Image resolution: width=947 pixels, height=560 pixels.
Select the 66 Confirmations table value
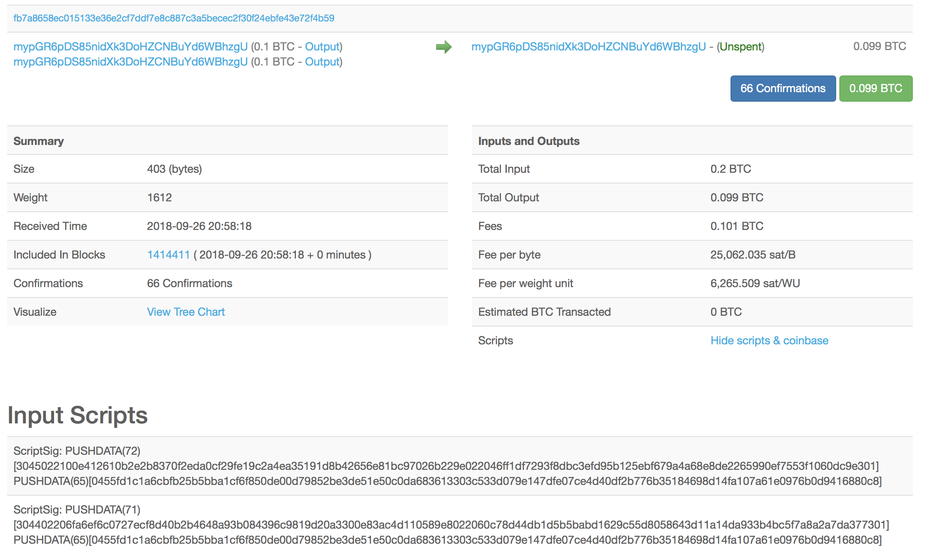[x=189, y=284]
